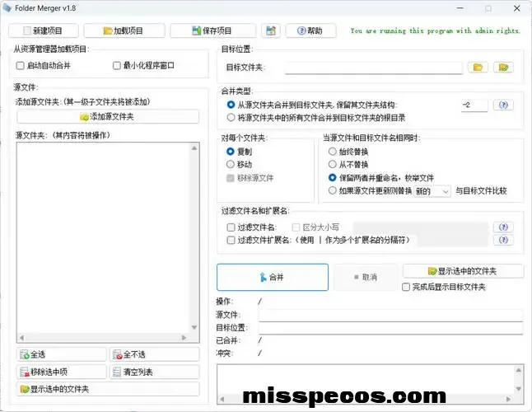Image resolution: width=532 pixels, height=412 pixels.
Task: Click source list horizontal scroll left arrow
Action: (21, 338)
